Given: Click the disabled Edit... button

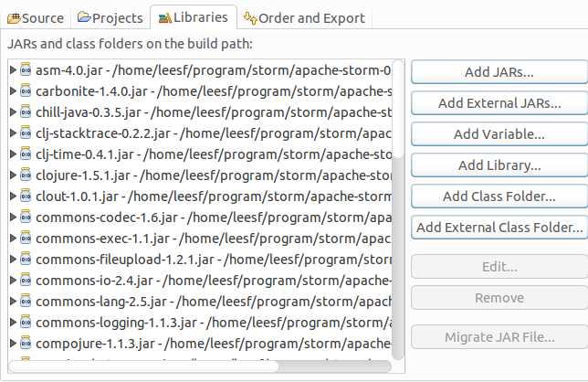Looking at the screenshot, I should (x=499, y=267).
